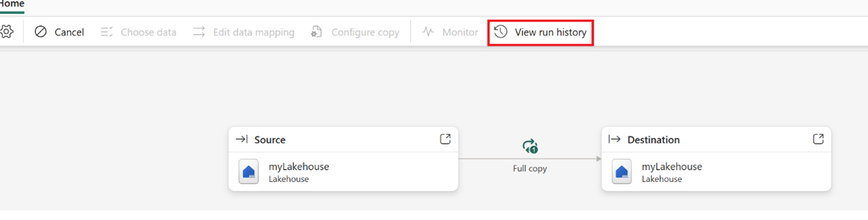Select Choose data in the toolbar

[x=148, y=32]
